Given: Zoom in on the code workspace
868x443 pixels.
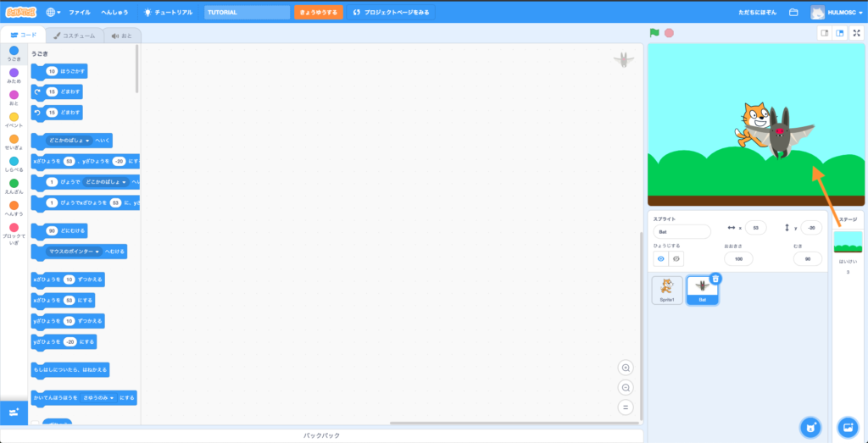Looking at the screenshot, I should coord(626,368).
